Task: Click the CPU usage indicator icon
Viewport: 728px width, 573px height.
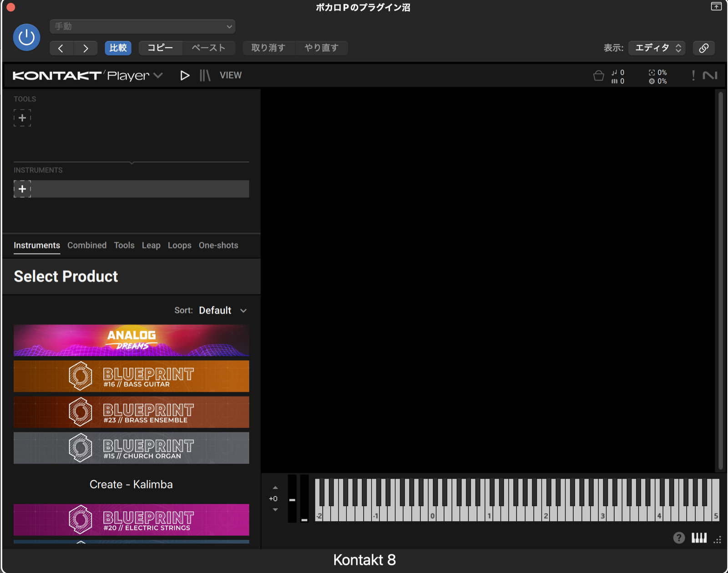Action: tap(652, 72)
